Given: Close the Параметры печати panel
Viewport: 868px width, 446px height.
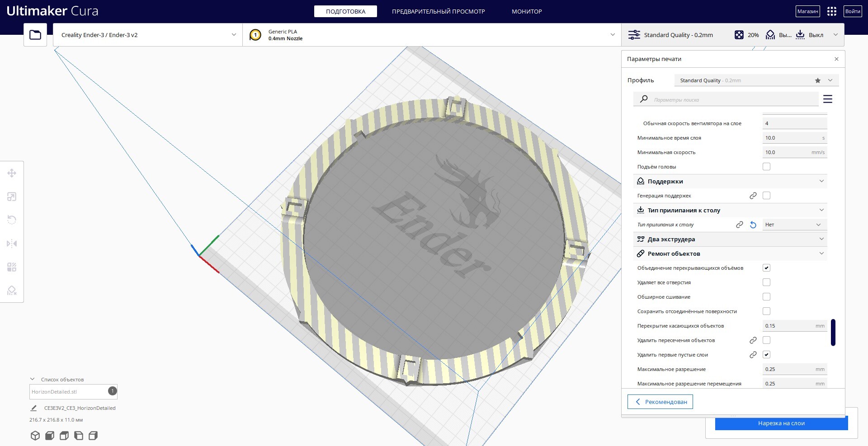Looking at the screenshot, I should [x=836, y=59].
